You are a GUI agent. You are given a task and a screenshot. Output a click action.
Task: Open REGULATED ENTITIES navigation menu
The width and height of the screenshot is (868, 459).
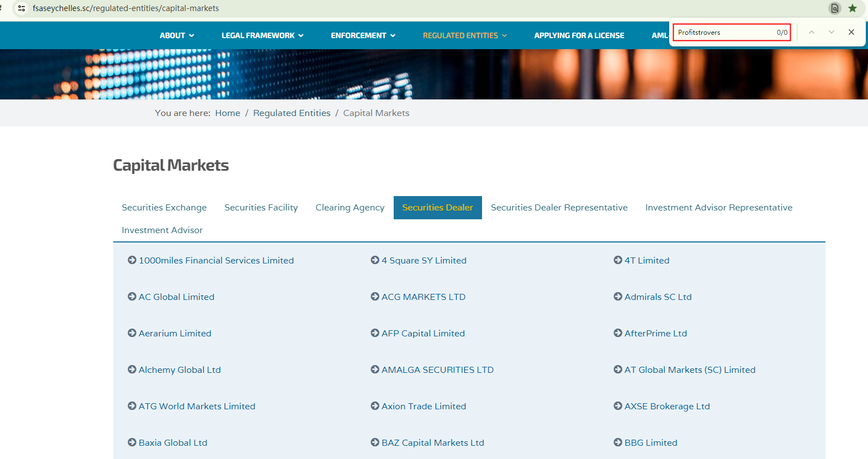(x=464, y=35)
